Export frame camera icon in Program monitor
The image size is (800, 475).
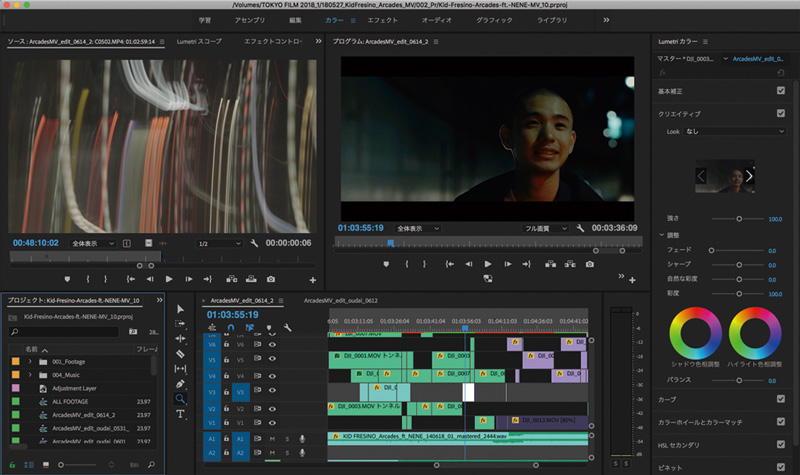point(590,264)
